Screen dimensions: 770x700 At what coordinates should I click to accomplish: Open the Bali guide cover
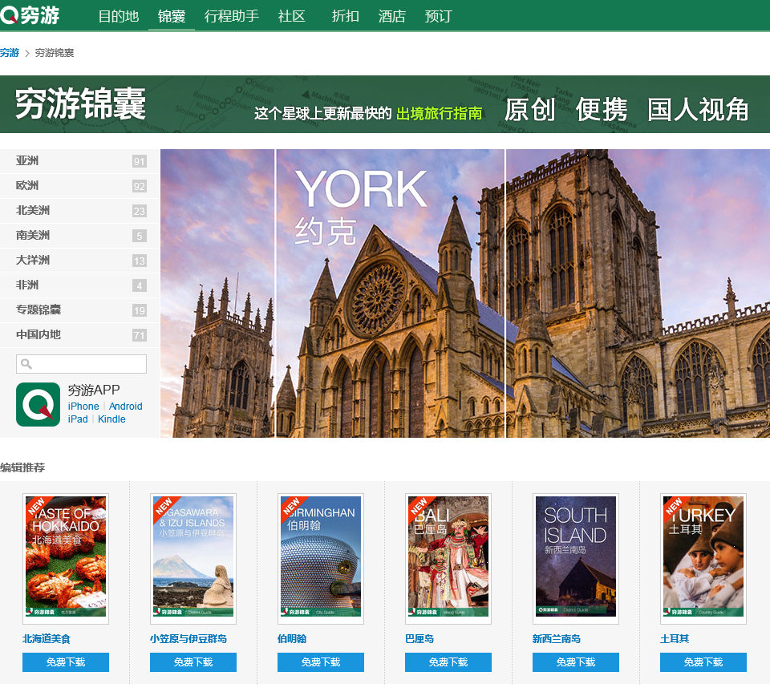click(x=448, y=558)
